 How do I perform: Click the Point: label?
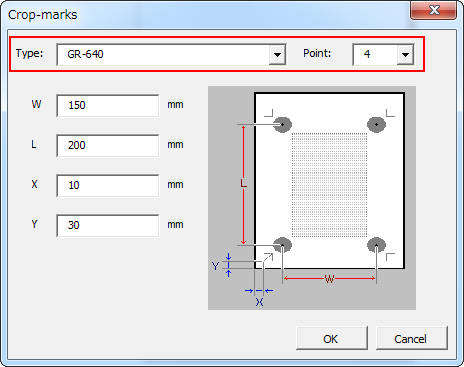point(317,53)
